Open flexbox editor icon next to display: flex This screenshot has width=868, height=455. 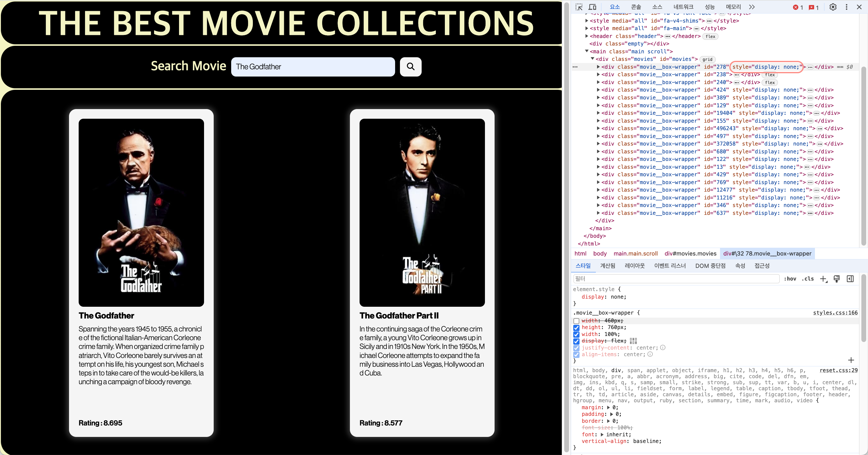pos(633,341)
